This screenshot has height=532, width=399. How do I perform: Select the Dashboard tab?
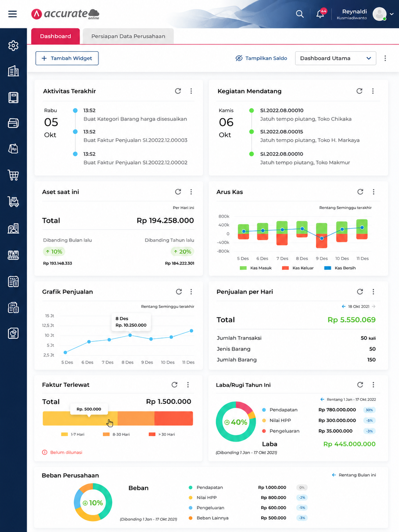pos(55,36)
